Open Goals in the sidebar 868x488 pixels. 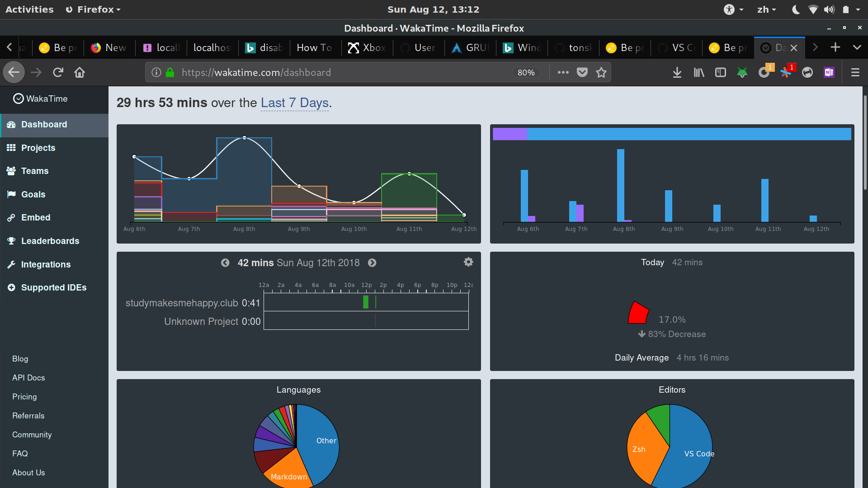click(x=54, y=194)
